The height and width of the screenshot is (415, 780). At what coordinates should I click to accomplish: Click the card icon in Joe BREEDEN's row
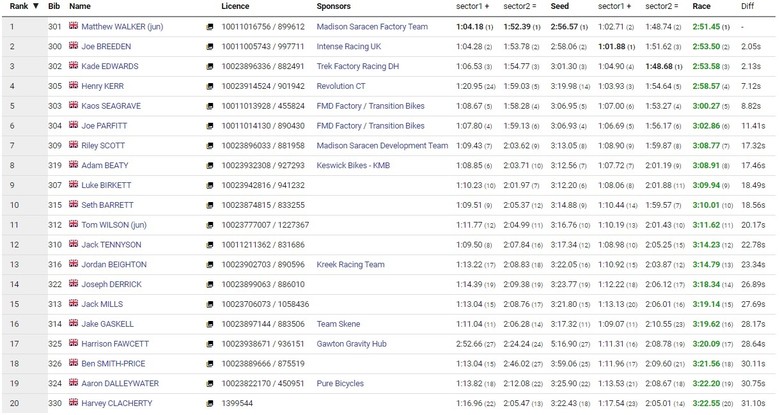[210, 46]
